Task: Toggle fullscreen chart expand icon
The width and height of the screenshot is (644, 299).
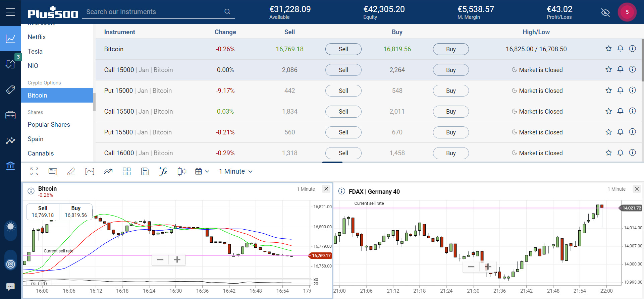Action: (x=34, y=171)
